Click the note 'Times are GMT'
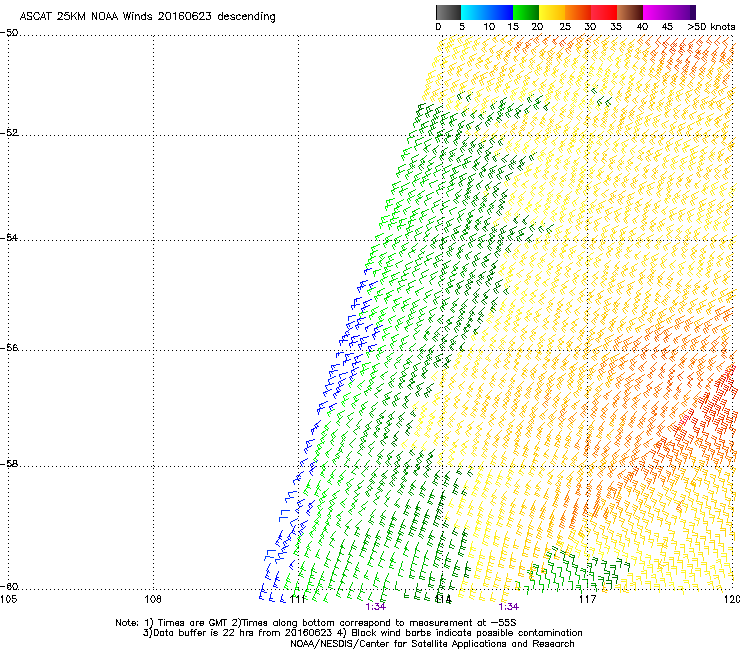 click(195, 623)
